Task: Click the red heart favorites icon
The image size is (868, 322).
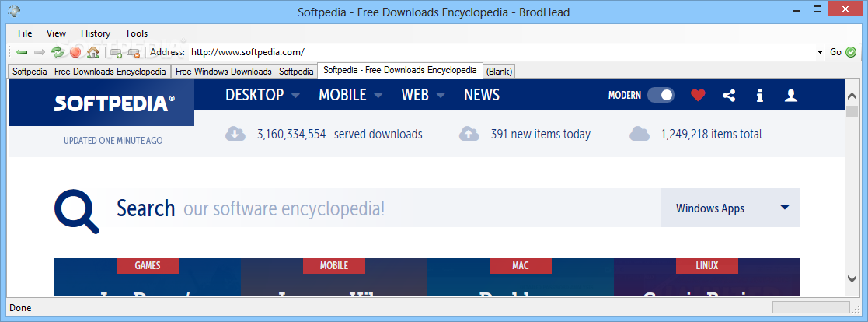Action: (x=698, y=96)
